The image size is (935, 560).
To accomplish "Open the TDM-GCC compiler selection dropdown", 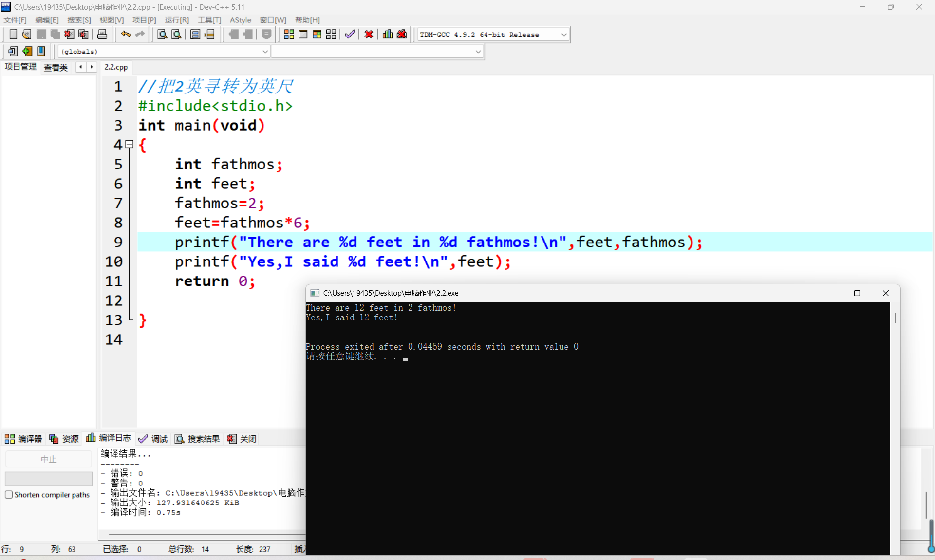I will (563, 35).
